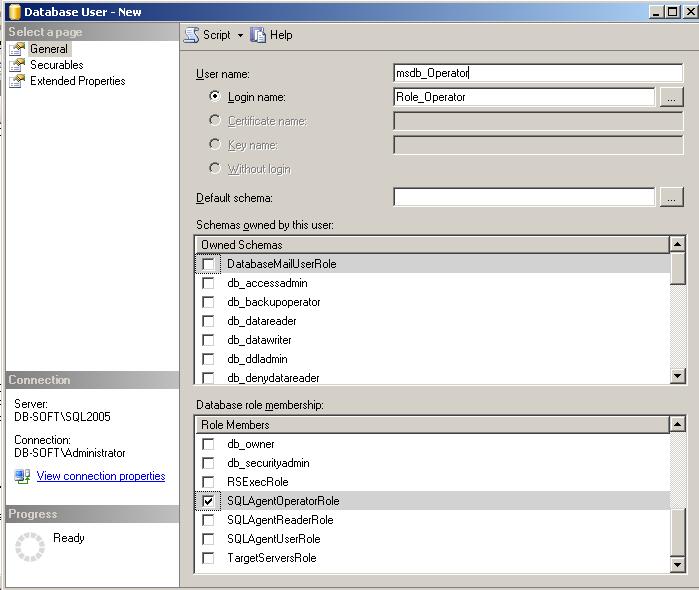
Task: Click the Help toolbar label
Action: [281, 35]
